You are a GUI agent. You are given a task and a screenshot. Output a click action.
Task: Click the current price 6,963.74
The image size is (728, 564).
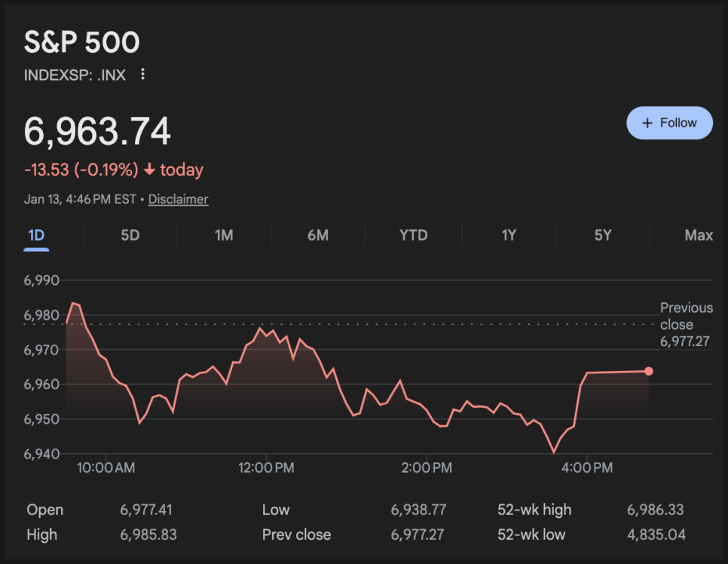[98, 132]
